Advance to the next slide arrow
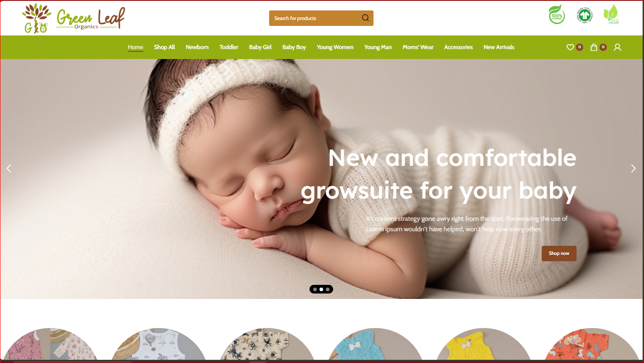This screenshot has width=644, height=363. tap(633, 169)
